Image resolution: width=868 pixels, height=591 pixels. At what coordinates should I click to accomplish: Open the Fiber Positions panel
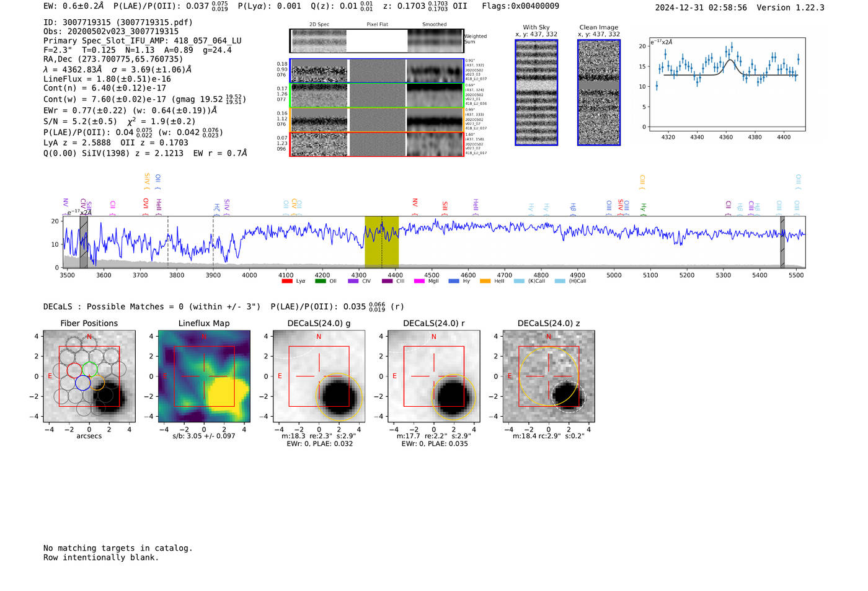(89, 376)
